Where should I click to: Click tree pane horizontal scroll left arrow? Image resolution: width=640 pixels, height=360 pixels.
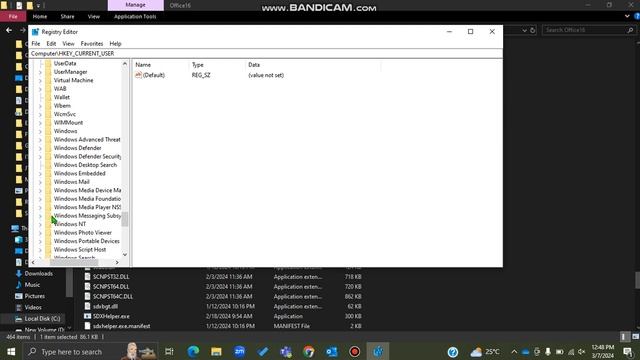tap(33, 262)
